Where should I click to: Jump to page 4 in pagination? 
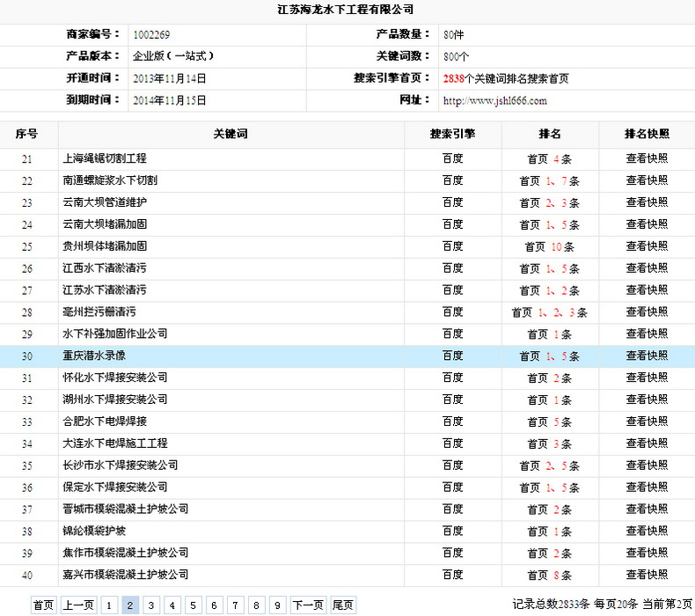[x=172, y=605]
